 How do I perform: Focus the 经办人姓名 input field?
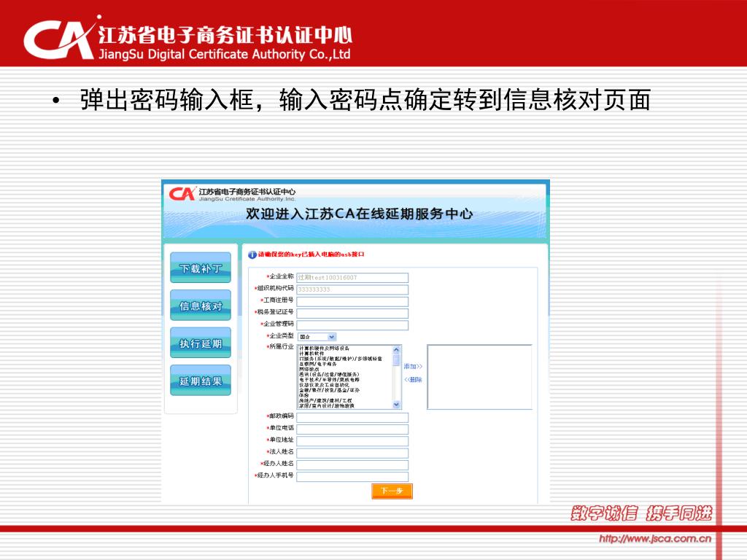click(x=352, y=464)
